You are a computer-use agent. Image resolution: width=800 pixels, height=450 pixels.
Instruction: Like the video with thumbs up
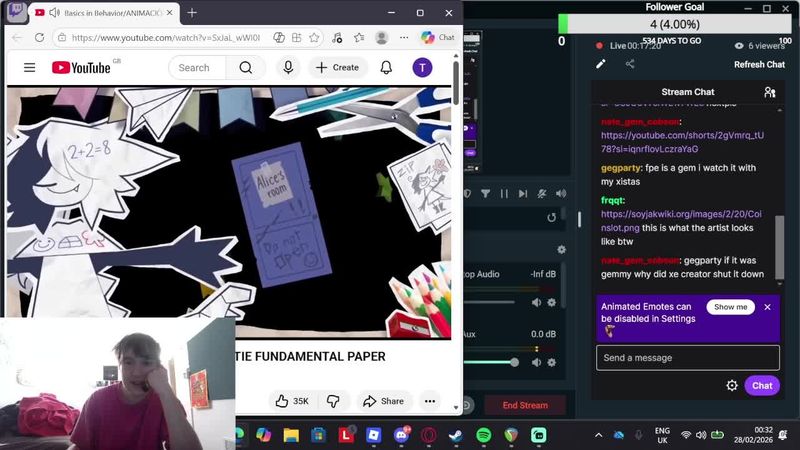coord(291,401)
